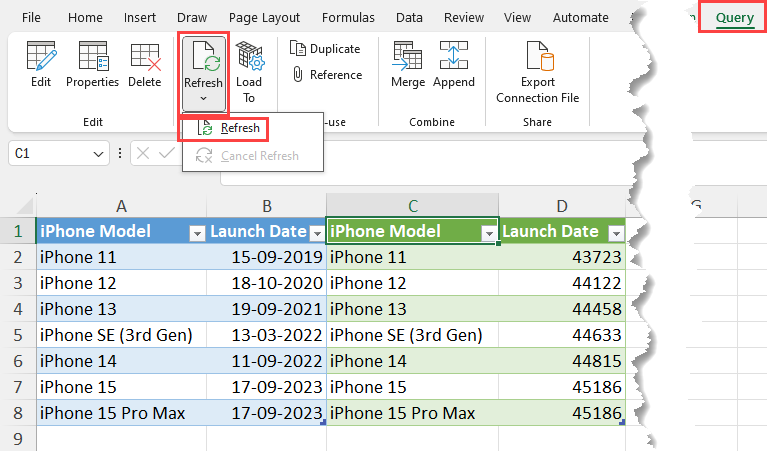Screen dimensions: 767x451
Task: Select blue table cell iPhone 13
Action: [x=121, y=309]
